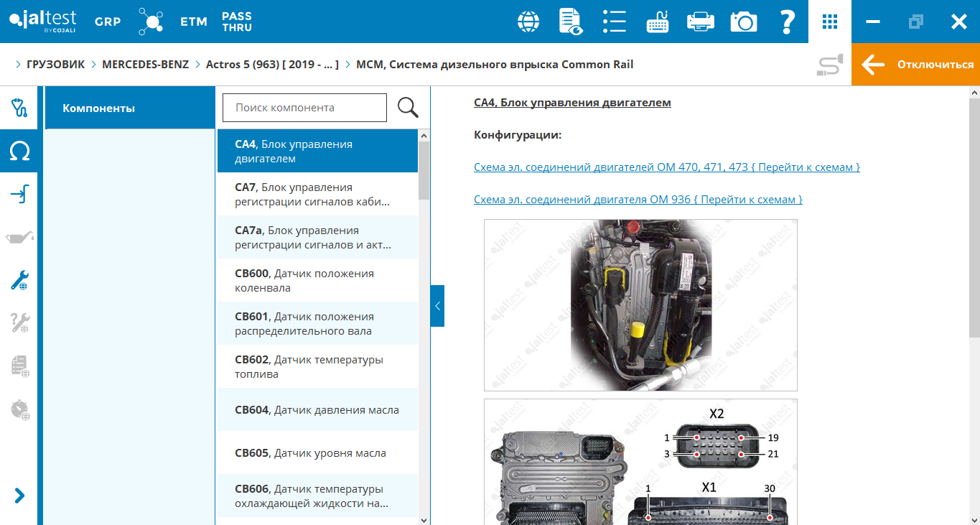Screen dimensions: 980x525
Task: Click the magnifier search icon
Action: coord(408,108)
